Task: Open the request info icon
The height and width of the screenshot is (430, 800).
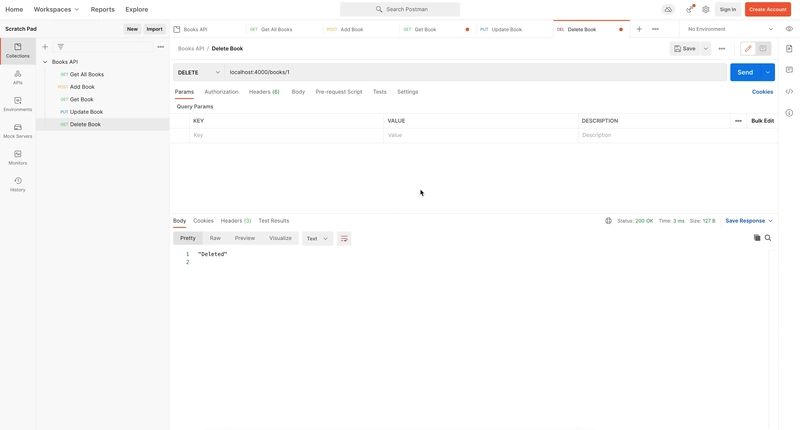Action: click(x=789, y=113)
